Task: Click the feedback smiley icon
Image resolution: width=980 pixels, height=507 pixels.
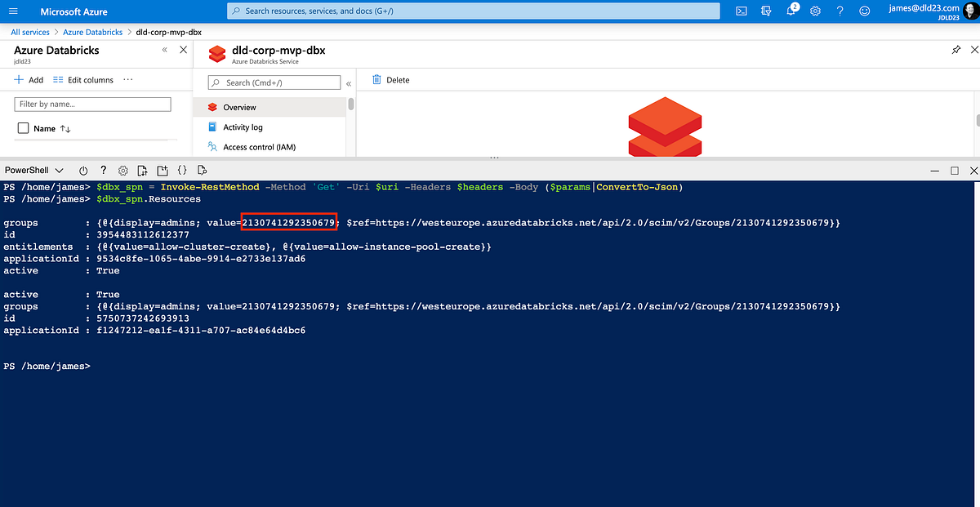Action: (863, 11)
